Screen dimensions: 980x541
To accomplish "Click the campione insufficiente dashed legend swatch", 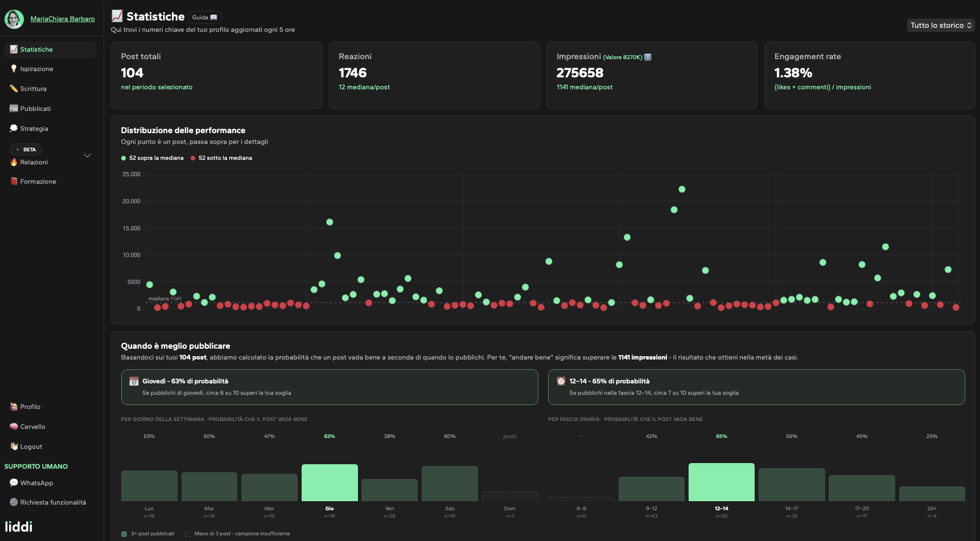I will (188, 534).
